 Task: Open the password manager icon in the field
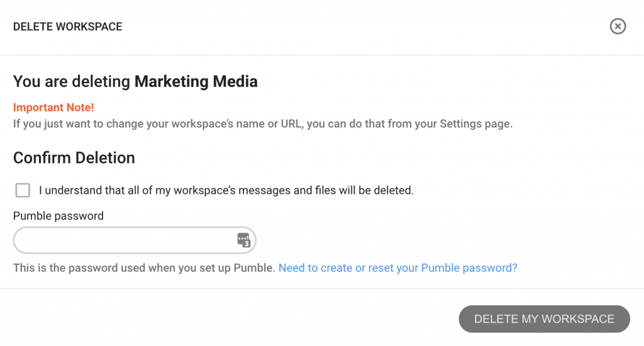coord(243,240)
